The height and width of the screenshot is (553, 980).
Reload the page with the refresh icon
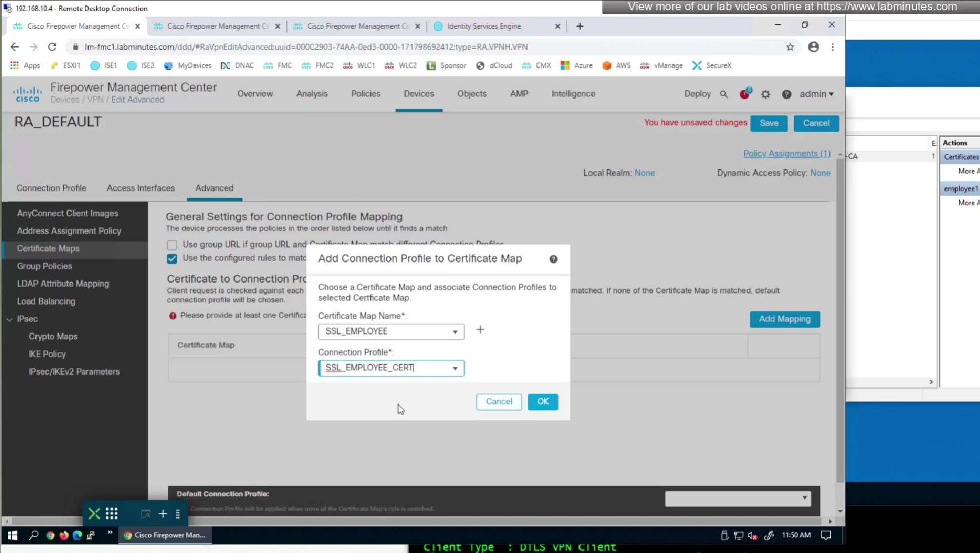(52, 47)
